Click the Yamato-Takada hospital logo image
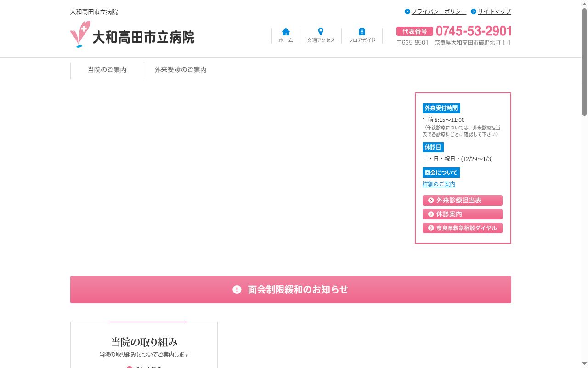The width and height of the screenshot is (588, 368). (132, 34)
